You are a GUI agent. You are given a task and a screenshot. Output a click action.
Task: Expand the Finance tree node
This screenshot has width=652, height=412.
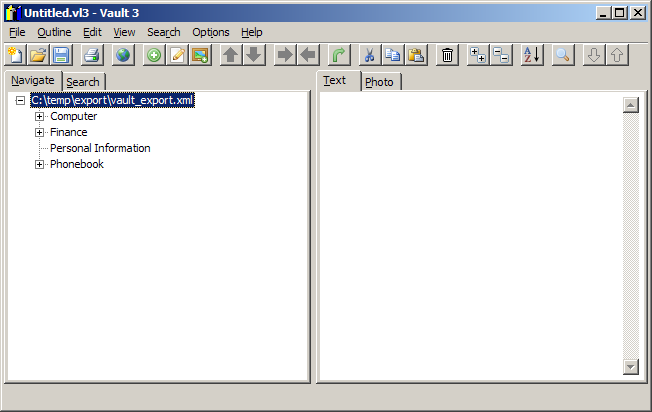coord(40,133)
